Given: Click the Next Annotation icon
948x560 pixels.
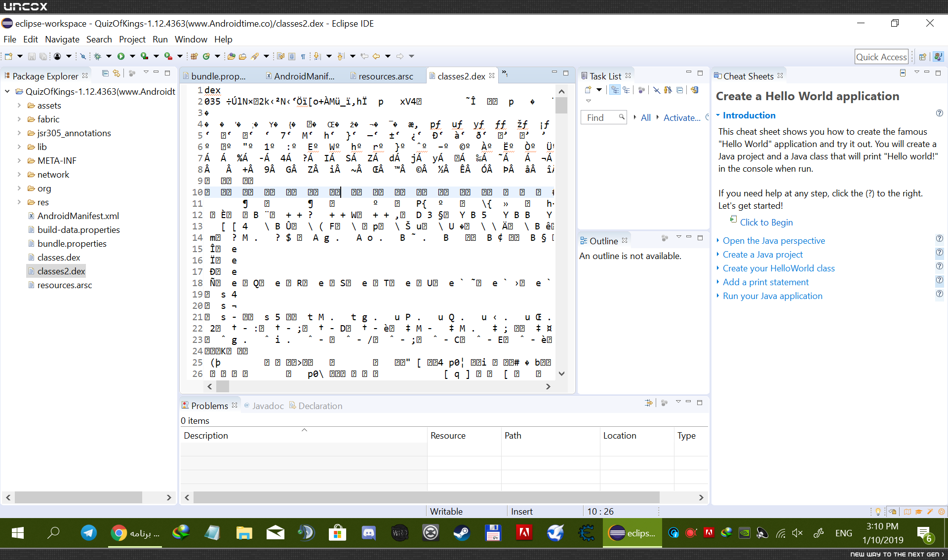Looking at the screenshot, I should (x=317, y=56).
